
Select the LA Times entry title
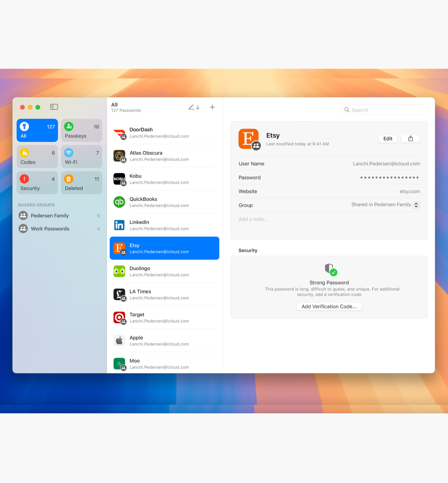(140, 292)
